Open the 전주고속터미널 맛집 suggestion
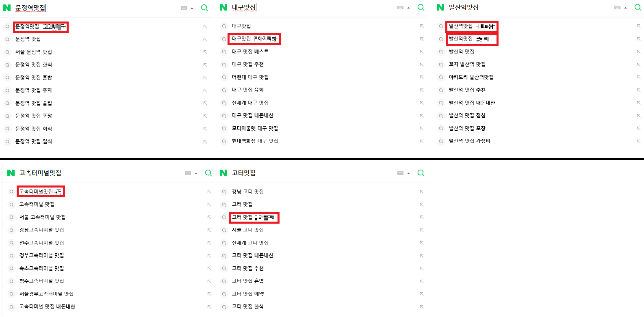Image resolution: width=644 pixels, height=317 pixels. point(41,243)
